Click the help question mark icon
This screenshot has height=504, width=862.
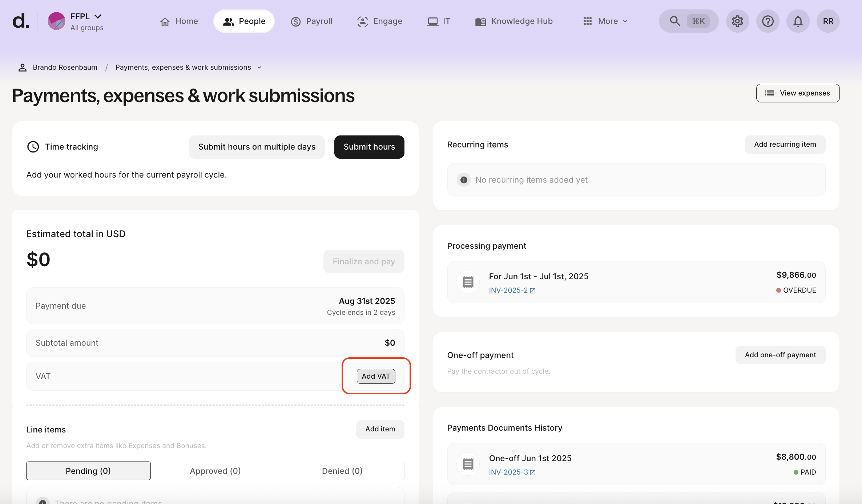pos(768,21)
